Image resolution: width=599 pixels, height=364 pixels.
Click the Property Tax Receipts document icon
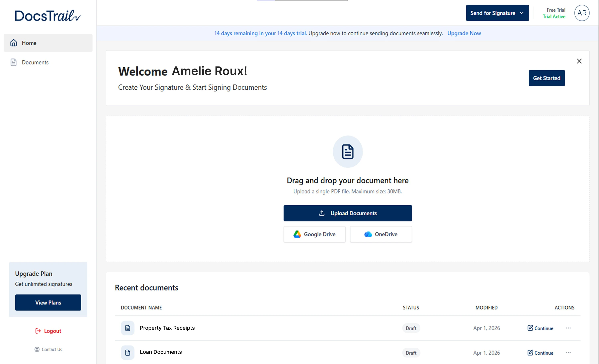coord(127,328)
